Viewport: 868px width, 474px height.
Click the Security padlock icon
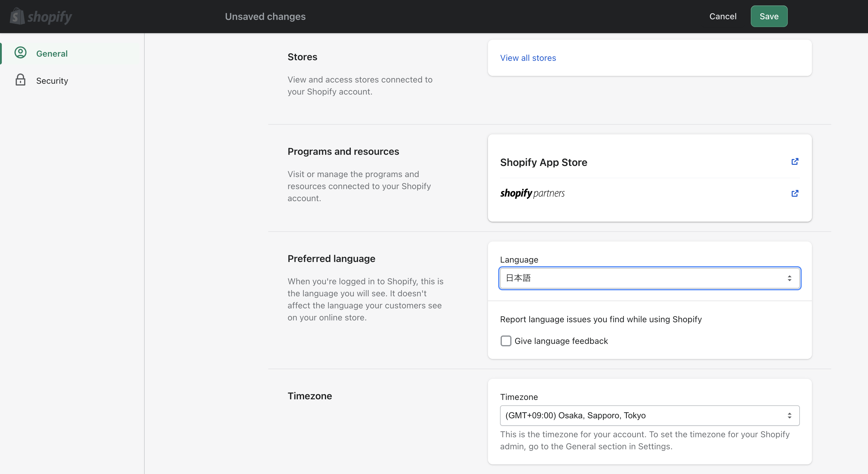pos(20,80)
